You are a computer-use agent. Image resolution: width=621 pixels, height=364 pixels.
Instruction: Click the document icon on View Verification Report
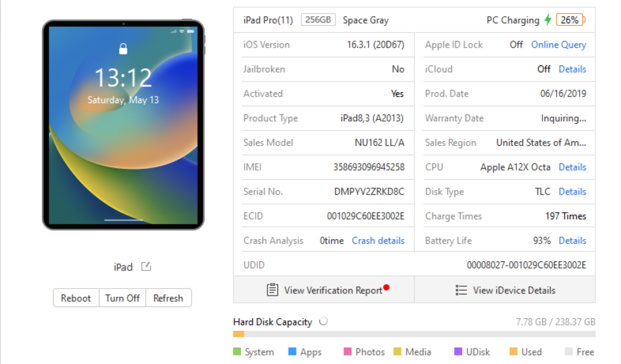(272, 290)
